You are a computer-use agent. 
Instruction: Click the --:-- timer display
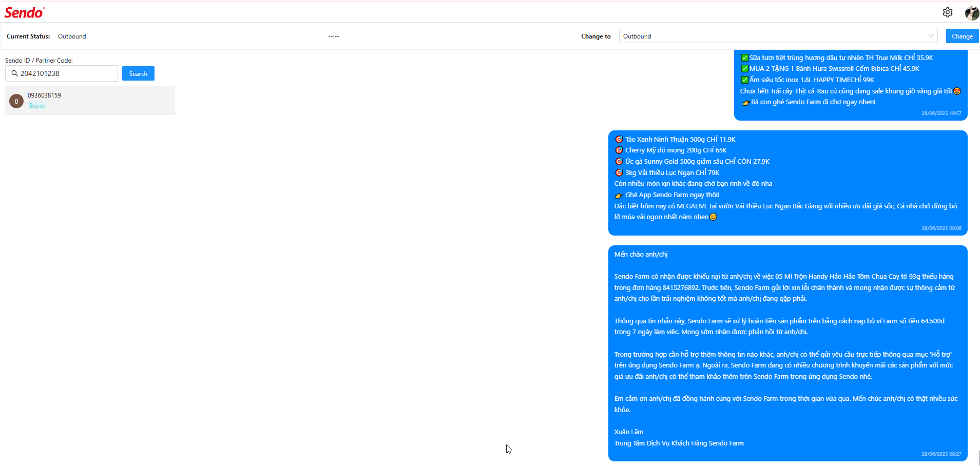point(334,36)
